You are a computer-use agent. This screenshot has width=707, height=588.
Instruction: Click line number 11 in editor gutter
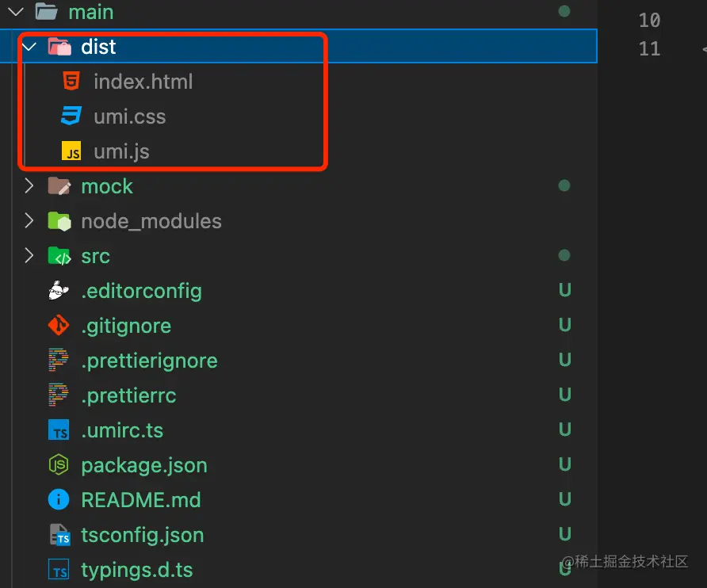(x=649, y=48)
